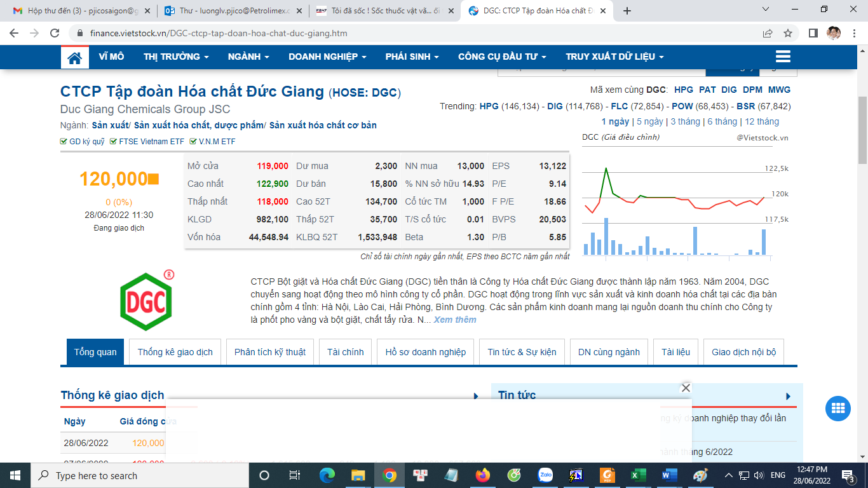
Task: Reload the page with the refresh icon
Action: coord(55,33)
